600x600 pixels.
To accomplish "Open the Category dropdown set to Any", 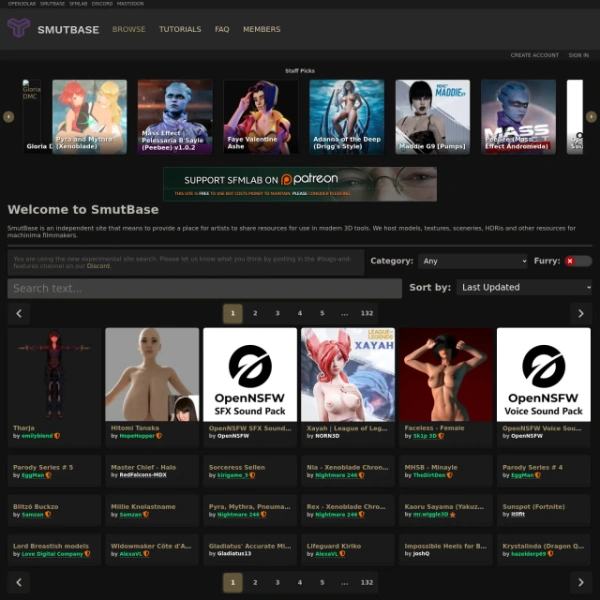I will coord(473,261).
